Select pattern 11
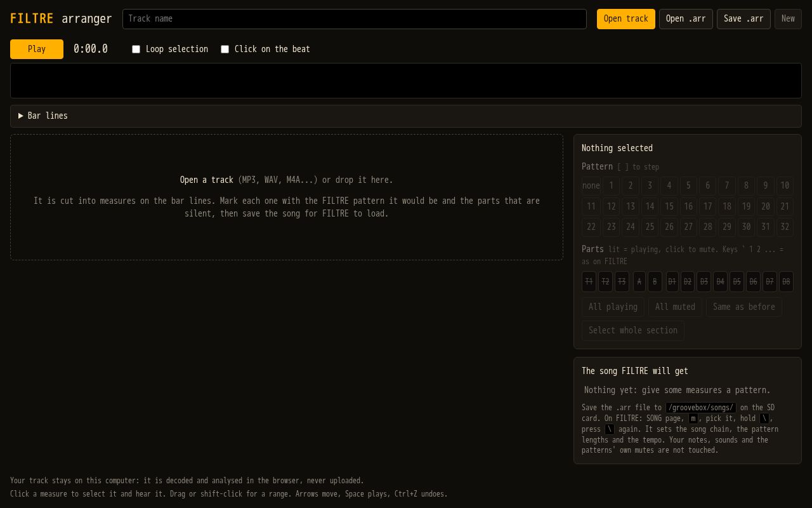This screenshot has width=812, height=508. [591, 206]
